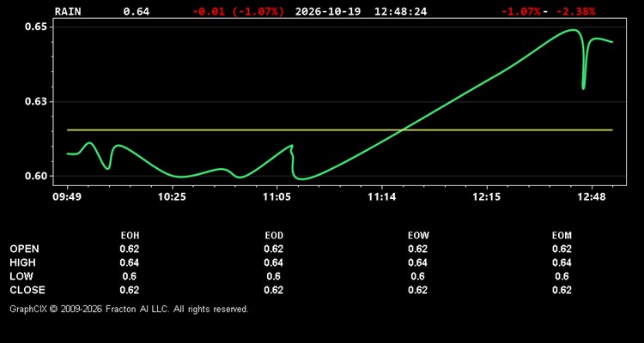
Task: Click the 12:48:24 timestamp in header
Action: [400, 11]
